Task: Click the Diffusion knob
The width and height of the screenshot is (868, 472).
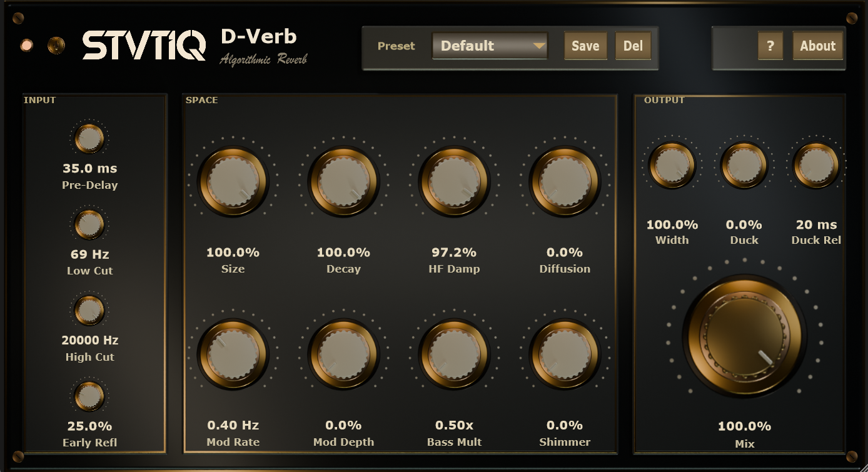Action: tap(565, 181)
